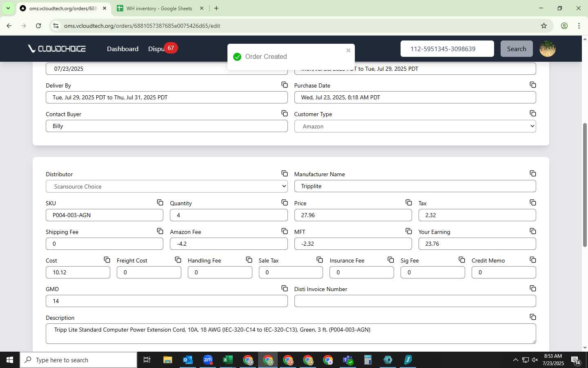Viewport: 588px width, 368px height.
Task: Go back to previous page
Action: [x=9, y=26]
